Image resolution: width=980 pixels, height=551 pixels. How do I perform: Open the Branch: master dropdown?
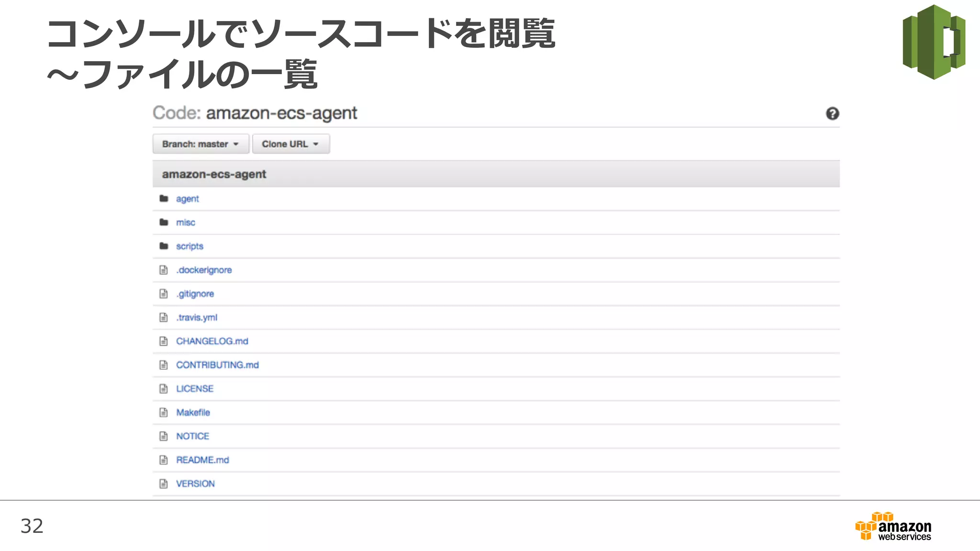point(200,144)
